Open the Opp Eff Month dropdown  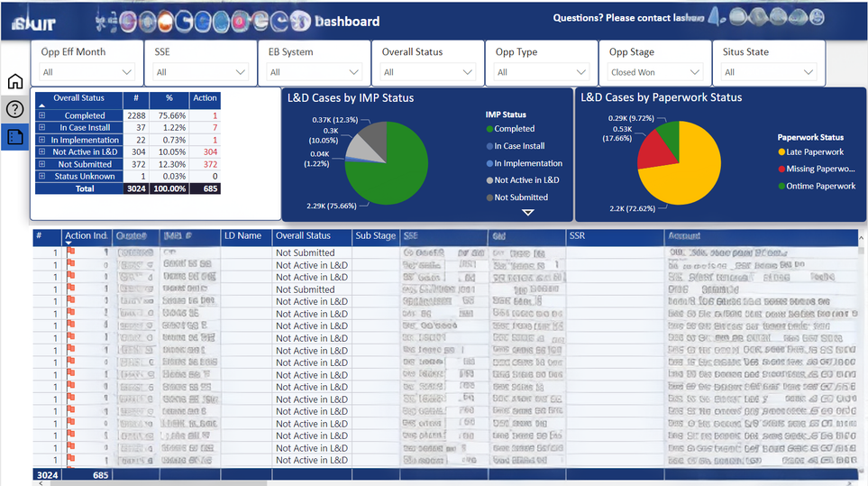coord(87,72)
